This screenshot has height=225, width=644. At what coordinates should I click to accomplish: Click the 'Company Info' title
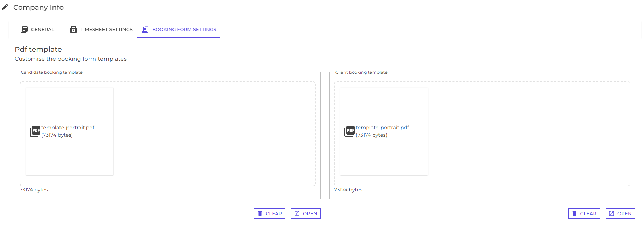(x=38, y=7)
